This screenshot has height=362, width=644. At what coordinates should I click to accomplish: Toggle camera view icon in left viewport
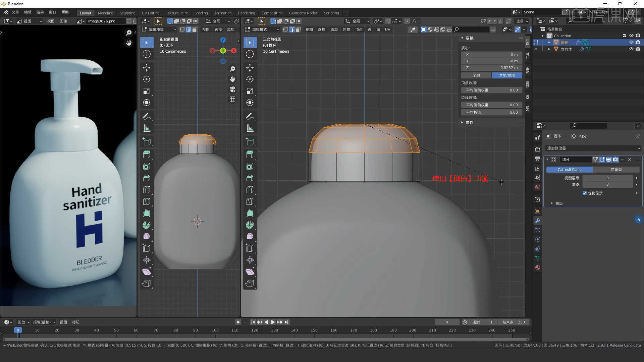232,89
